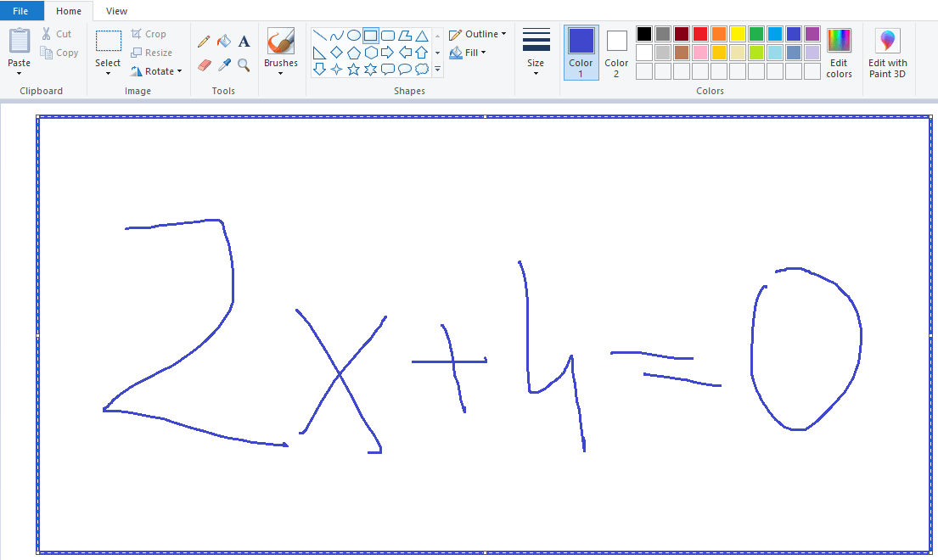Image resolution: width=938 pixels, height=560 pixels.
Task: Select the Fill with color tool
Action: [223, 40]
